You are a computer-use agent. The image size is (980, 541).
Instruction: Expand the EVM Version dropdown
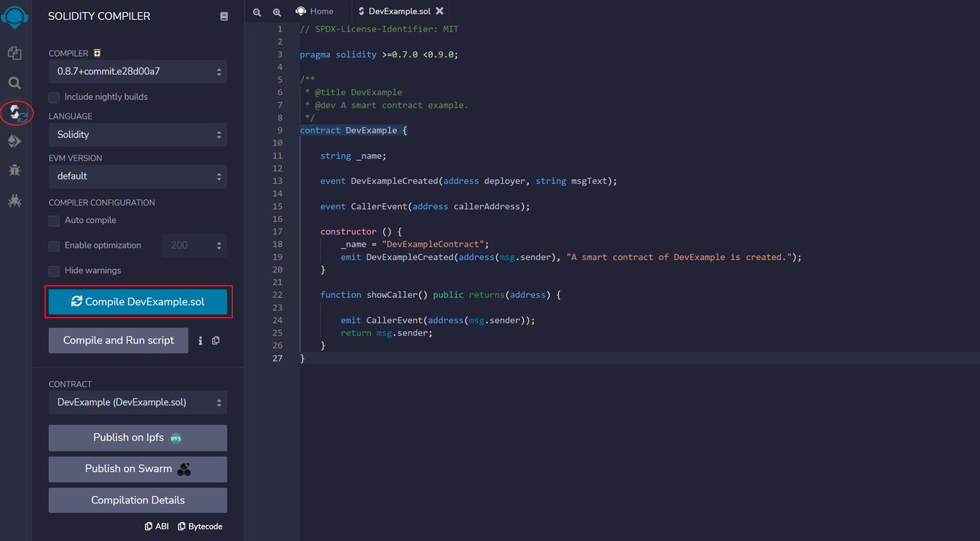click(x=138, y=175)
